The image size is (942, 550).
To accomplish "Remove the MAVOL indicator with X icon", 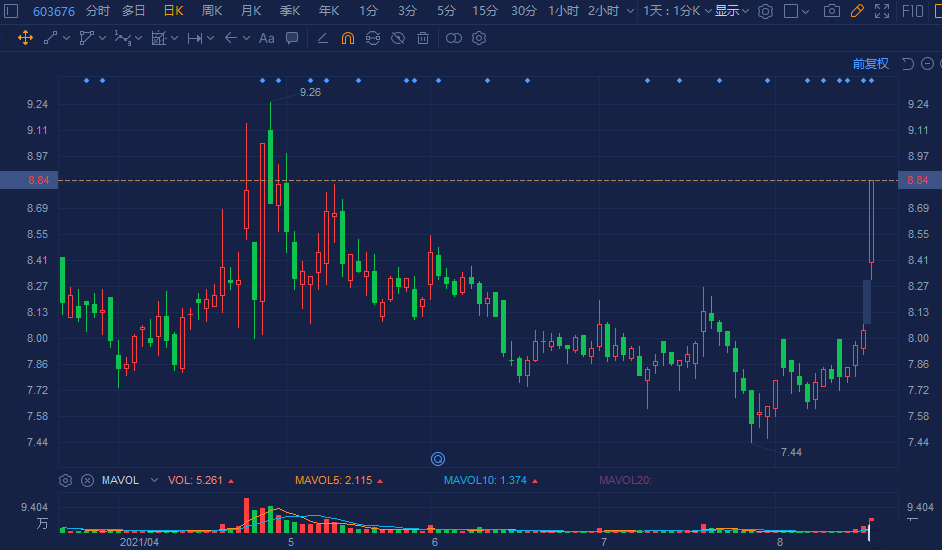I will tap(88, 480).
